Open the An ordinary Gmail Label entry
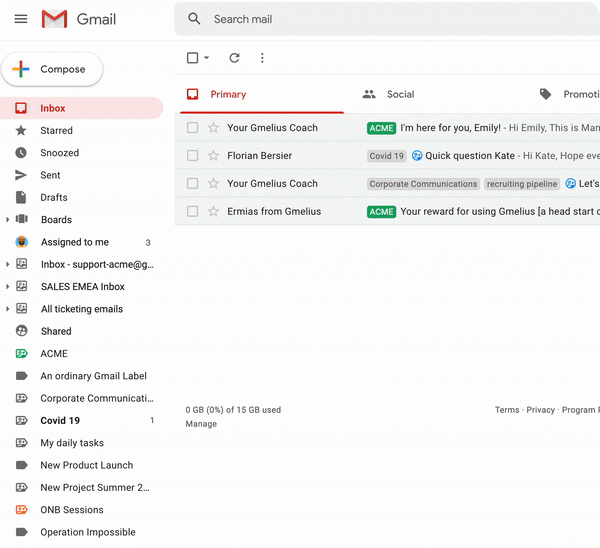This screenshot has width=600, height=548. [x=93, y=376]
